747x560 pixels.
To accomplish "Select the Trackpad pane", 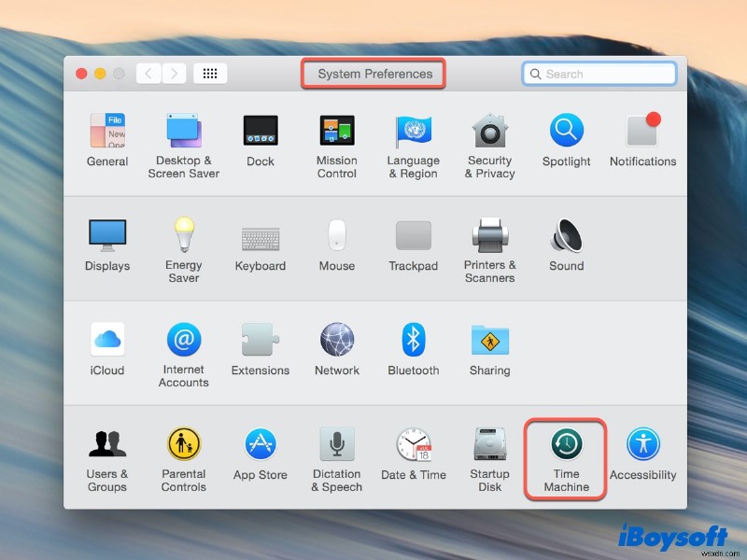I will point(413,245).
